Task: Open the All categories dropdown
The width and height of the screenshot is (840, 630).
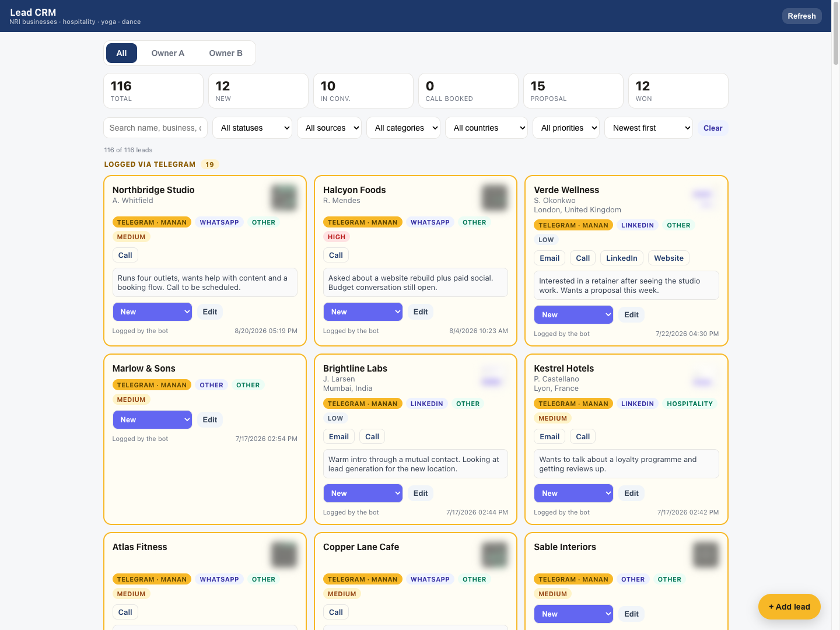Action: pos(403,128)
